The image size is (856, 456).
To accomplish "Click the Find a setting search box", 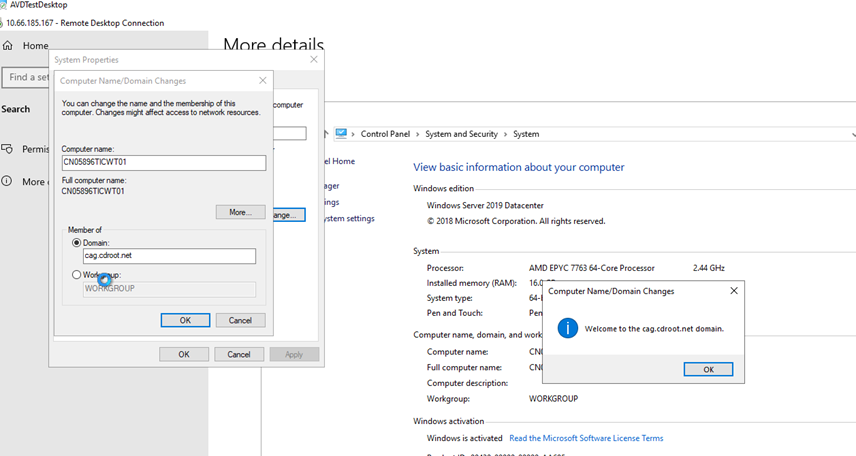I will [x=26, y=78].
